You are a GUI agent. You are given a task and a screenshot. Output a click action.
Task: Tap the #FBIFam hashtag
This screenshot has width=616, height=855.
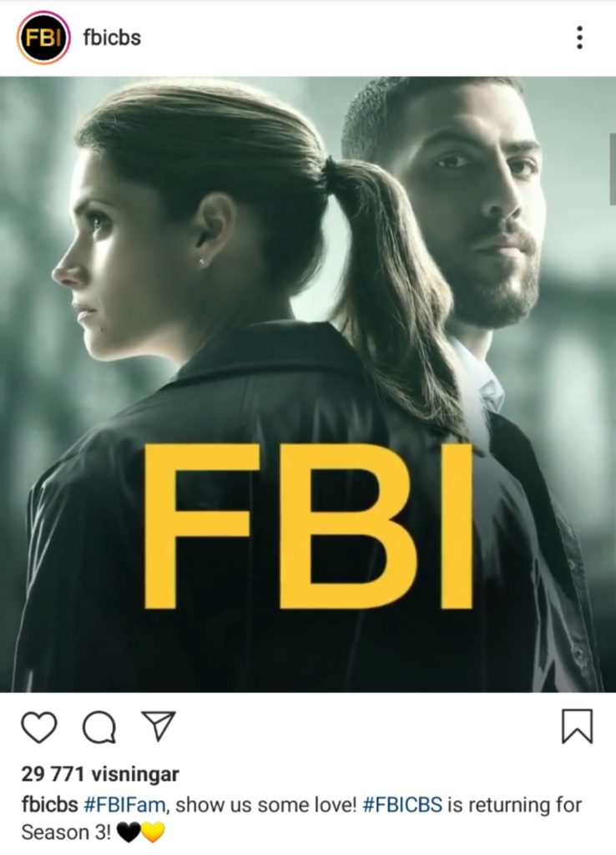click(x=125, y=805)
